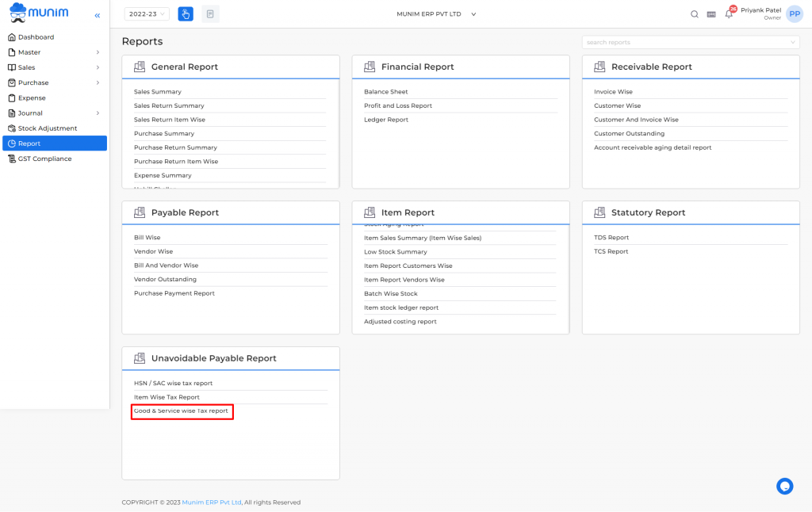812x512 pixels.
Task: Open Low Stock Summary report
Action: 395,252
